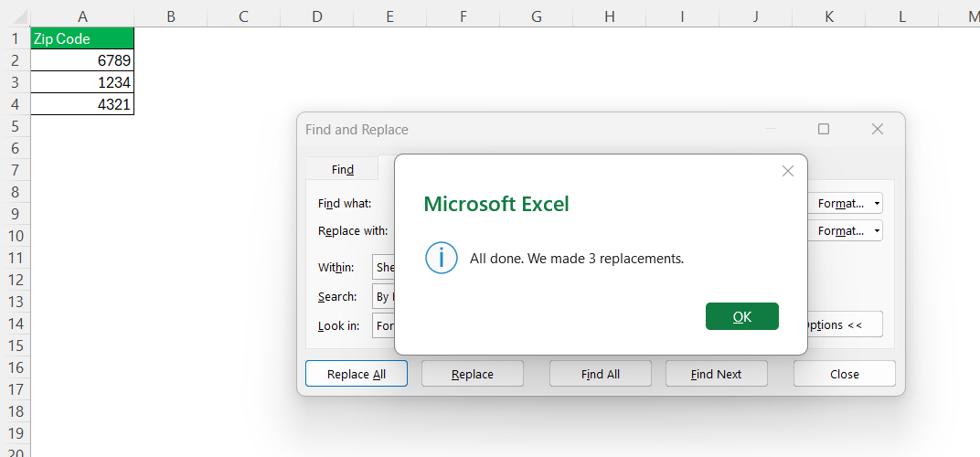Select column D by its header
The image size is (980, 457).
(317, 16)
